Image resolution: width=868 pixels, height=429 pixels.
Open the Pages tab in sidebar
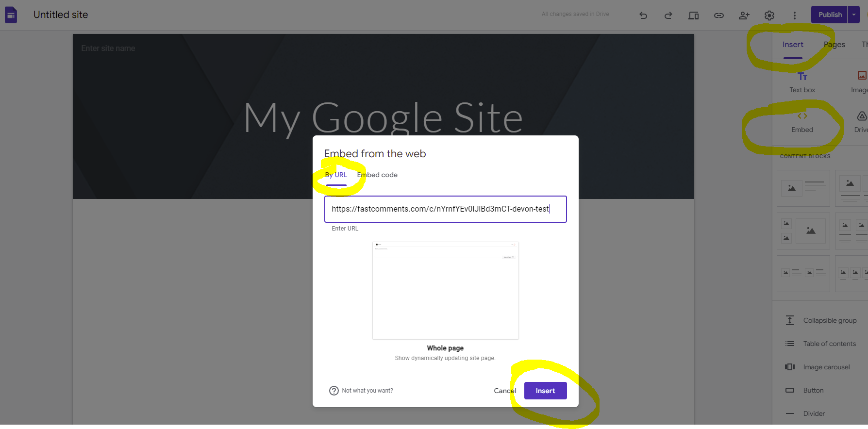coord(834,45)
